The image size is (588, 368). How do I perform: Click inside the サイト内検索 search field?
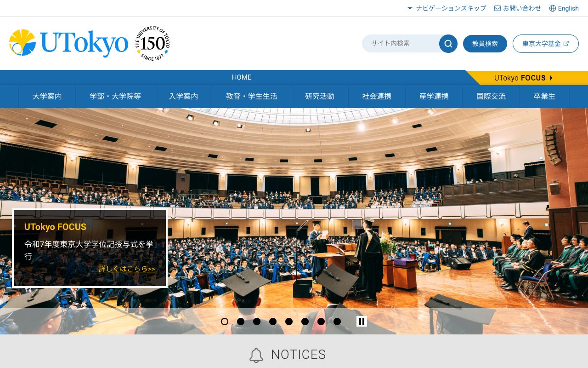[400, 44]
